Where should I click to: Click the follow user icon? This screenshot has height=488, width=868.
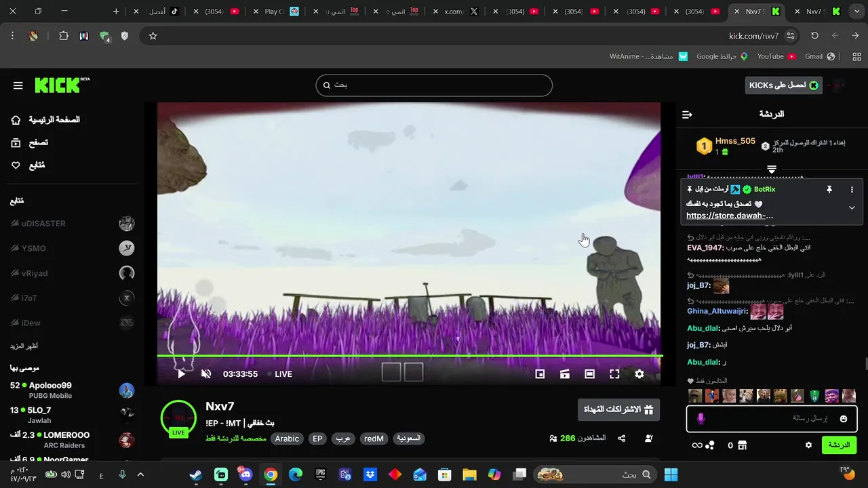(649, 439)
